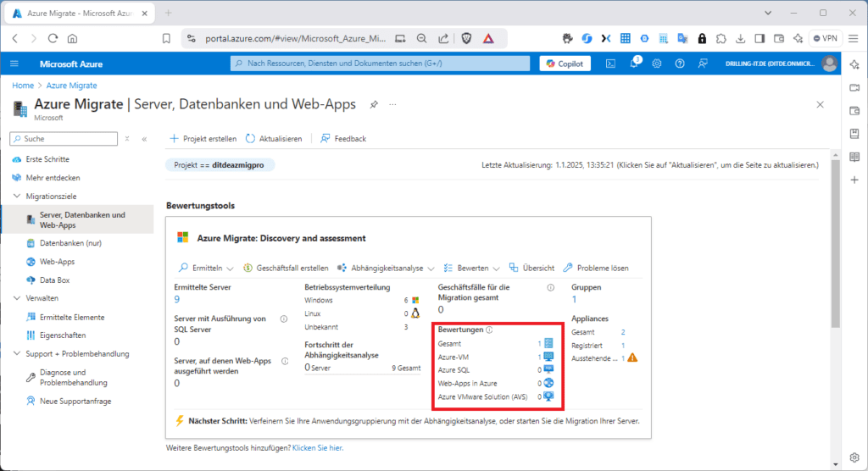Open the more options ellipsis beside title

392,104
